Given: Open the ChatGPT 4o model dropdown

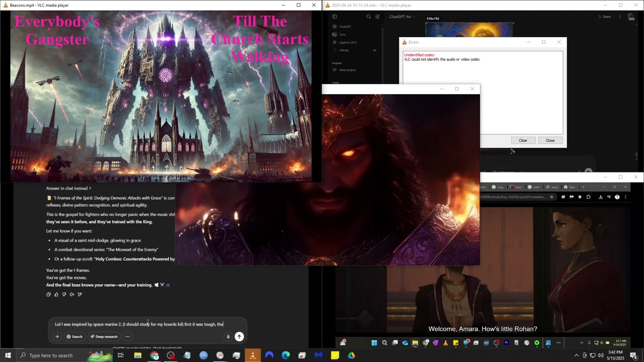Looking at the screenshot, I should (x=402, y=17).
